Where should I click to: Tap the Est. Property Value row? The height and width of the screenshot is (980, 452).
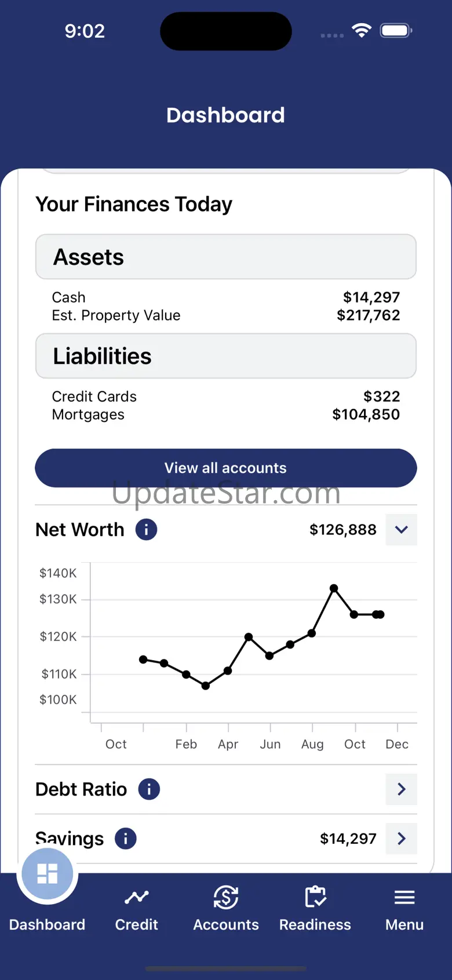(226, 315)
